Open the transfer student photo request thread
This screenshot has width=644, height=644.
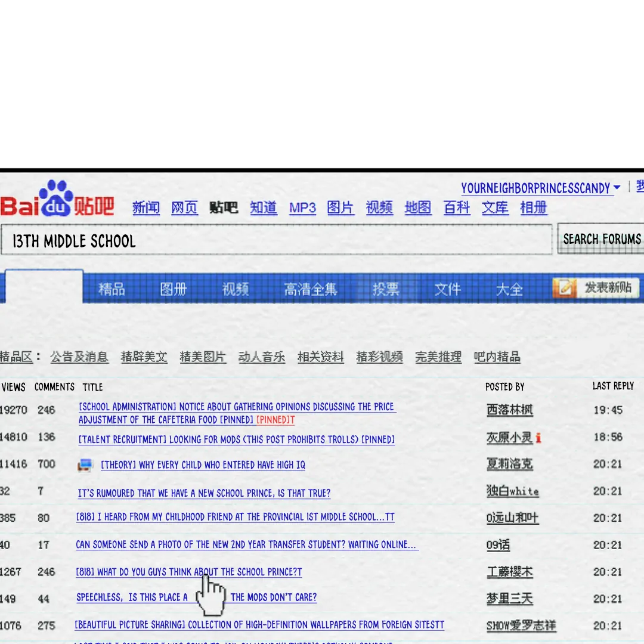(x=246, y=544)
